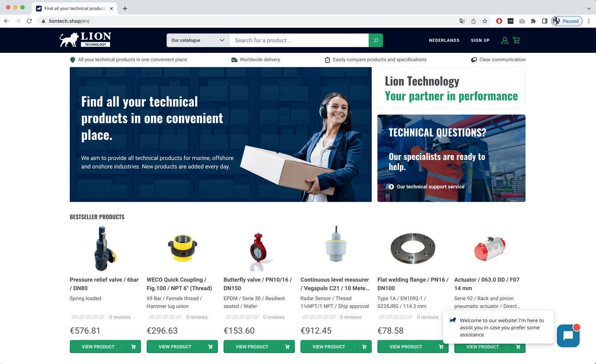This screenshot has height=364, width=596.
Task: Open the Sign Up menu item
Action: coord(480,40)
